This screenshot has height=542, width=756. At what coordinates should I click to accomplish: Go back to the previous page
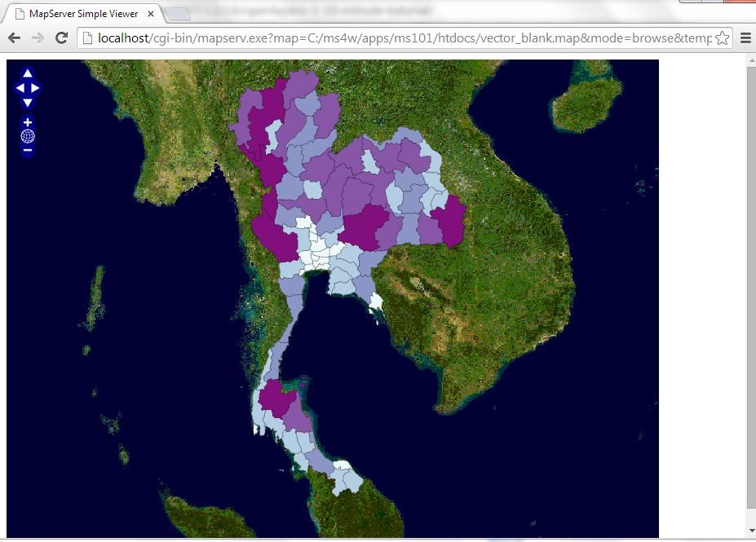pyautogui.click(x=15, y=37)
